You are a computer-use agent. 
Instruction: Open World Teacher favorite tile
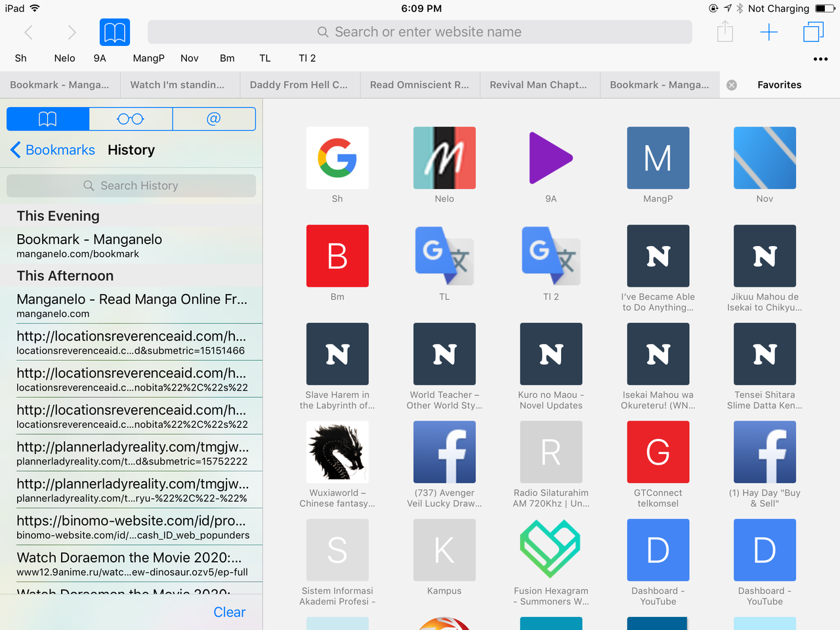444,354
